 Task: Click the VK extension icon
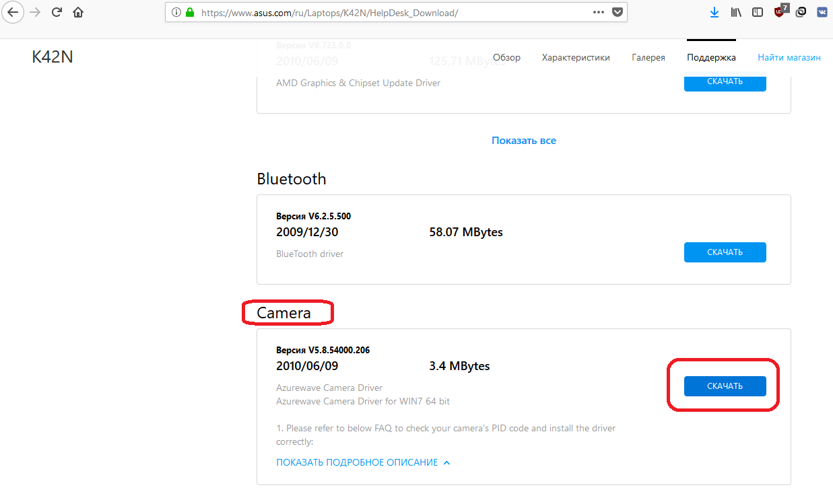pos(822,12)
